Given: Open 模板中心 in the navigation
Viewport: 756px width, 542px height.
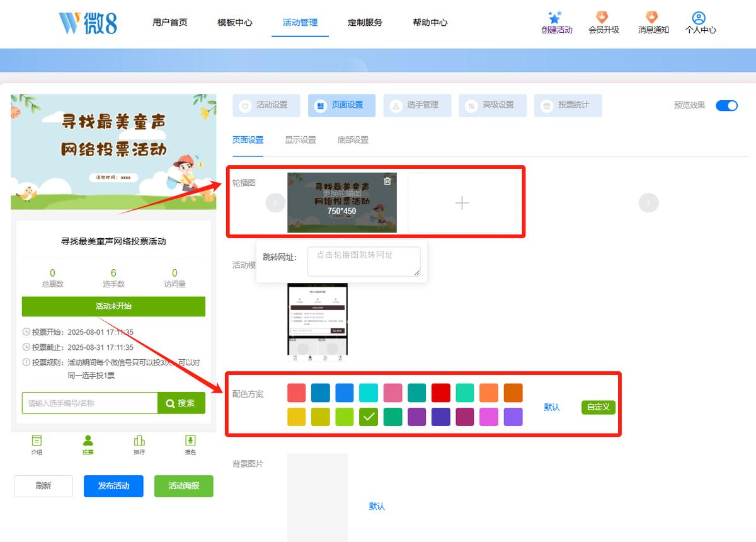Looking at the screenshot, I should (x=235, y=23).
